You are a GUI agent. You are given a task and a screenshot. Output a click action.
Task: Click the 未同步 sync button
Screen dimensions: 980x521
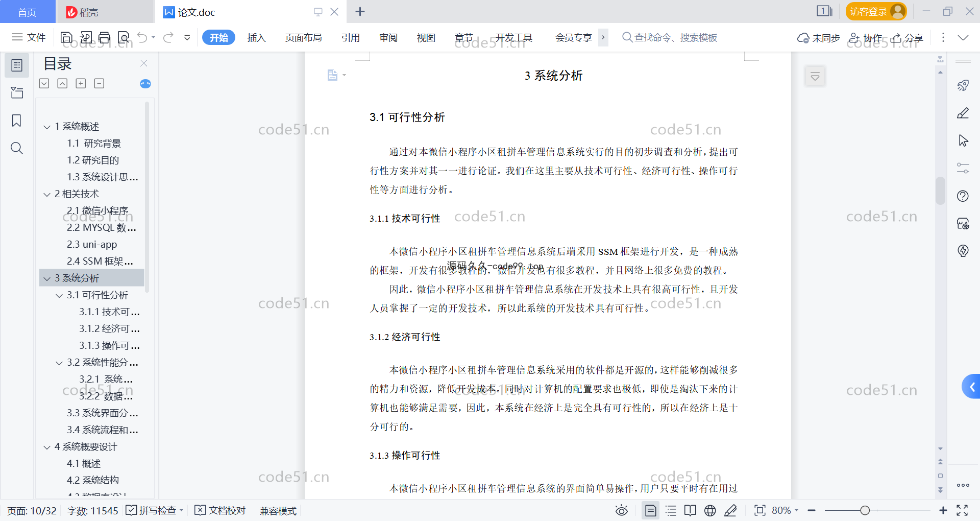819,38
